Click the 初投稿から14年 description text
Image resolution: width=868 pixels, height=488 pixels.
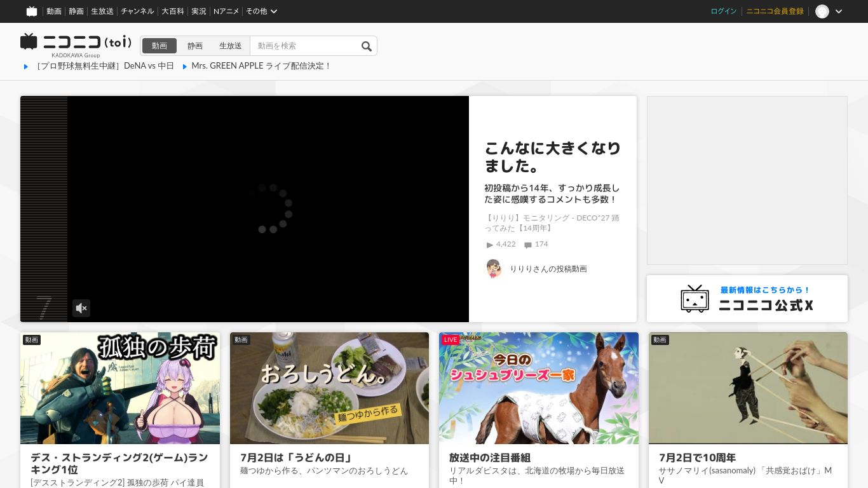tap(552, 194)
